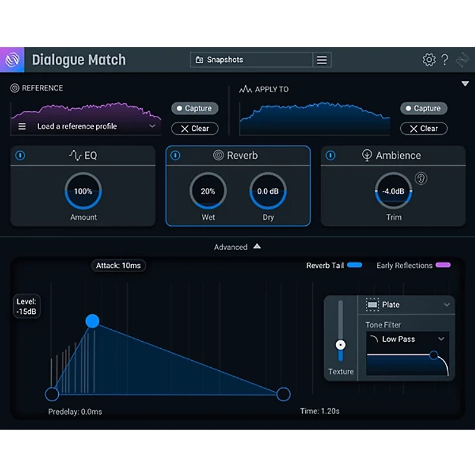The image size is (475, 476).
Task: Enable the Reverb Tail toggle
Action: point(354,265)
